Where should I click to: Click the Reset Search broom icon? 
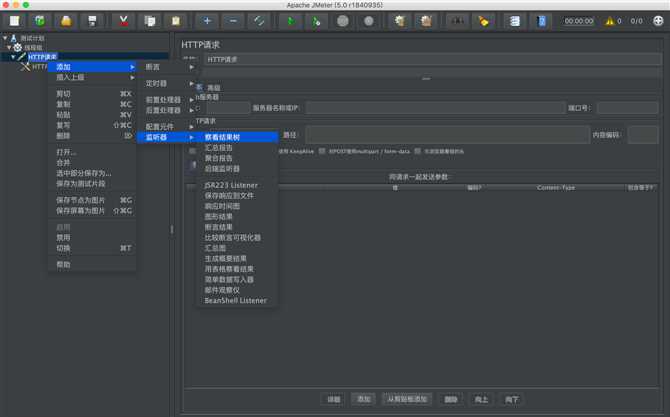(483, 21)
